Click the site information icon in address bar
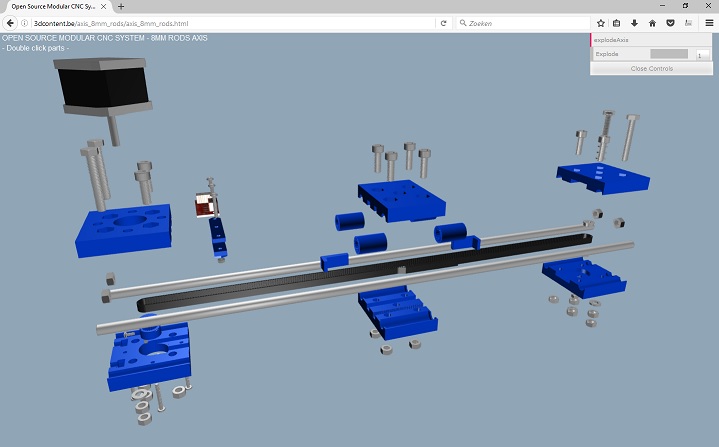 [x=24, y=23]
